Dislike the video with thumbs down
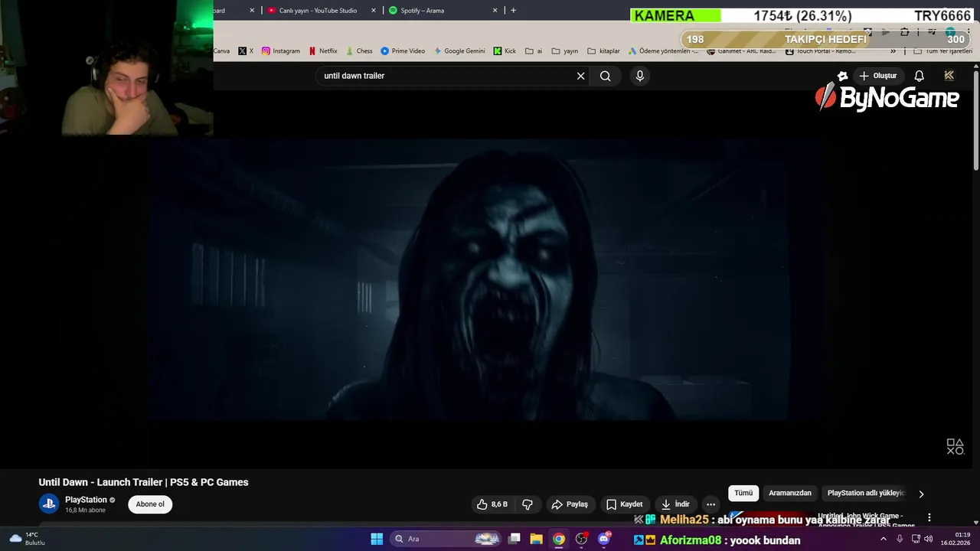 pos(528,504)
